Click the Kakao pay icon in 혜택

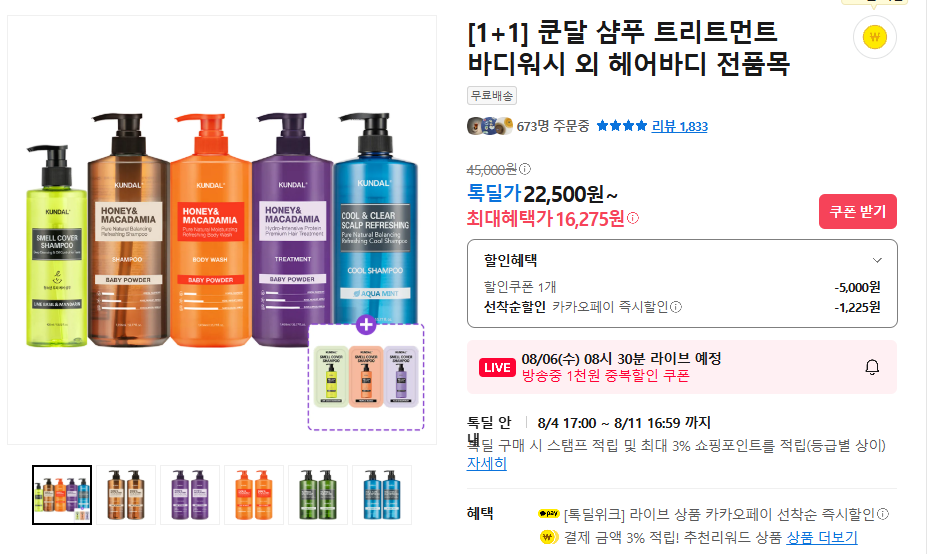coord(548,514)
